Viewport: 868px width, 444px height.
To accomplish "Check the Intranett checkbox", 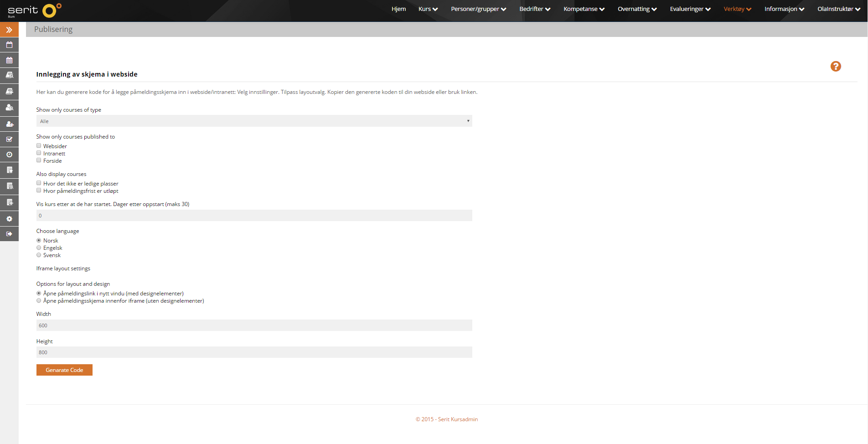I will point(39,153).
